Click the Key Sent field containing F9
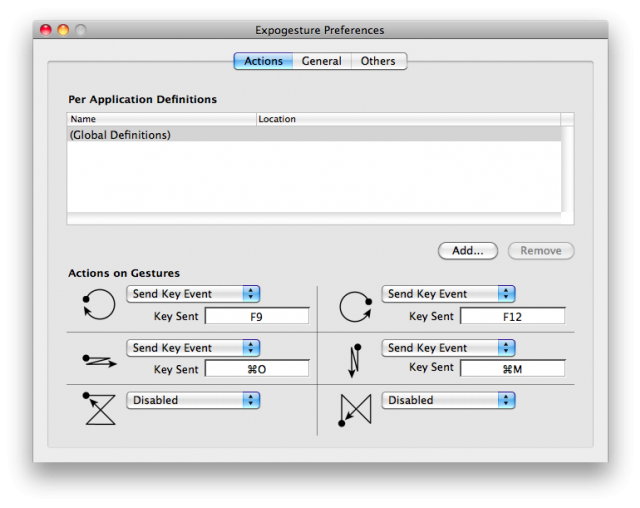Image resolution: width=640 pixels, height=508 pixels. [x=257, y=316]
